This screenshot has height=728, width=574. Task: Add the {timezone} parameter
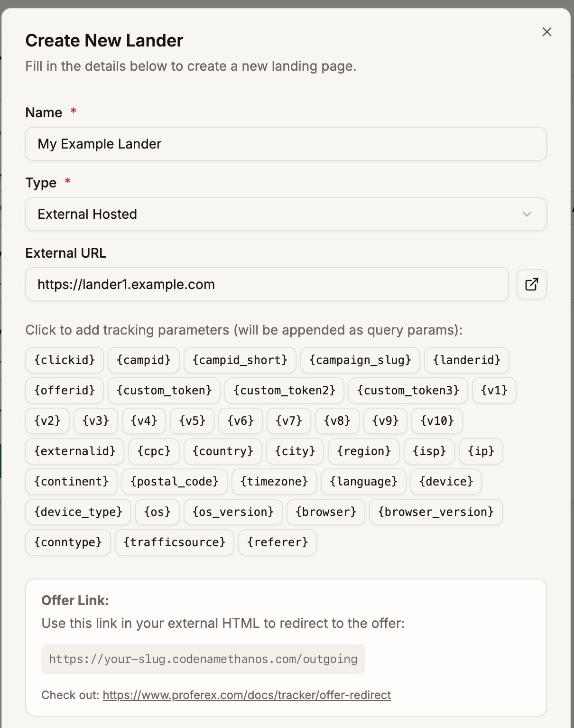pos(274,481)
